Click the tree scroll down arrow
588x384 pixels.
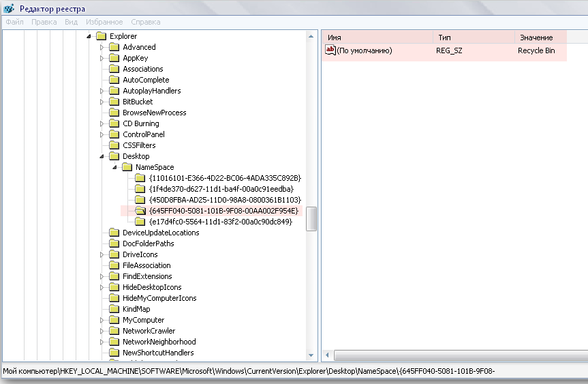(311, 355)
